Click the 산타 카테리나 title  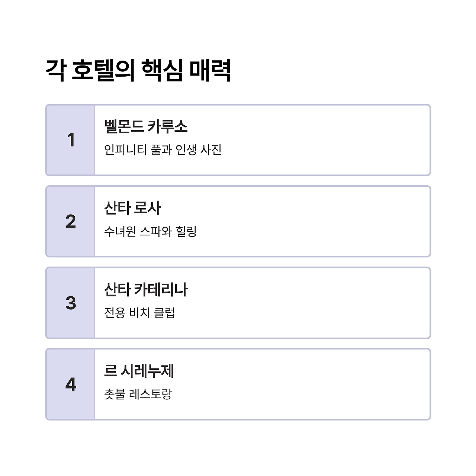tap(146, 289)
